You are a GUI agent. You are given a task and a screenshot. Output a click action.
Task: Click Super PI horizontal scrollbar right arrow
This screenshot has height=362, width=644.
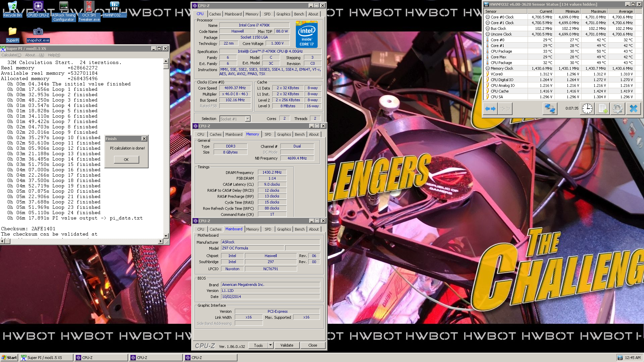[161, 241]
